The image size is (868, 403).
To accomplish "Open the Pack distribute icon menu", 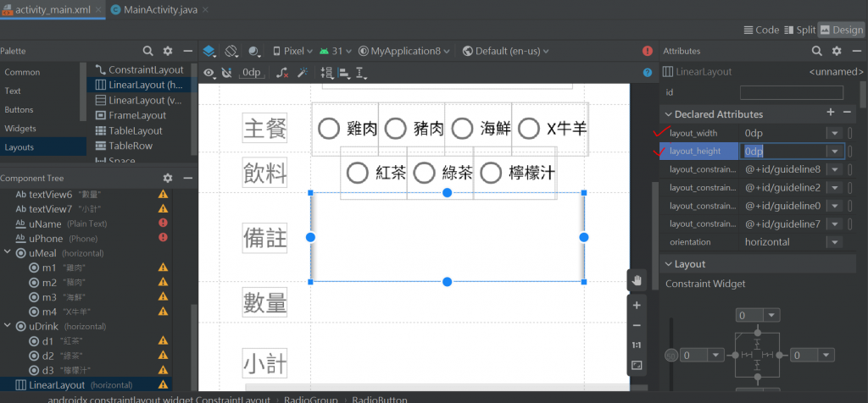I will point(327,73).
